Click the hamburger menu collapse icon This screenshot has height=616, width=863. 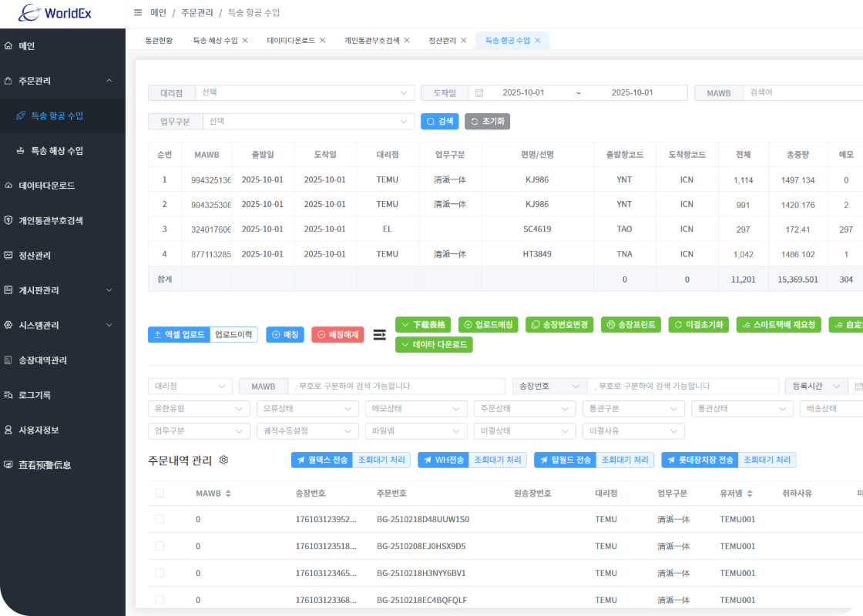click(x=138, y=13)
